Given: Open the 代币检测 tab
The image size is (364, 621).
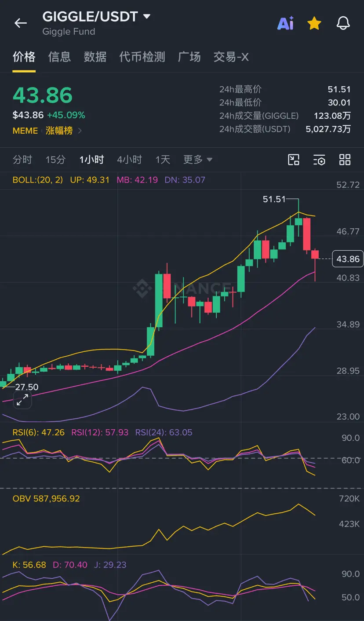Looking at the screenshot, I should [x=142, y=57].
